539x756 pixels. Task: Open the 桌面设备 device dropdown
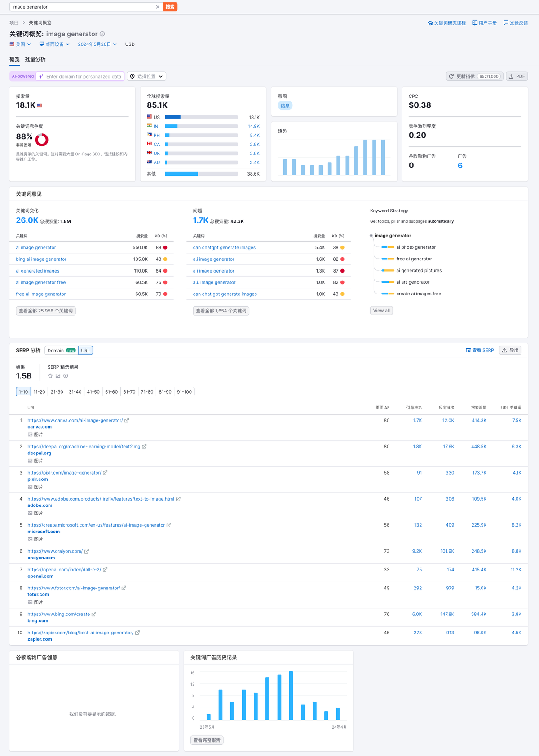pyautogui.click(x=54, y=44)
